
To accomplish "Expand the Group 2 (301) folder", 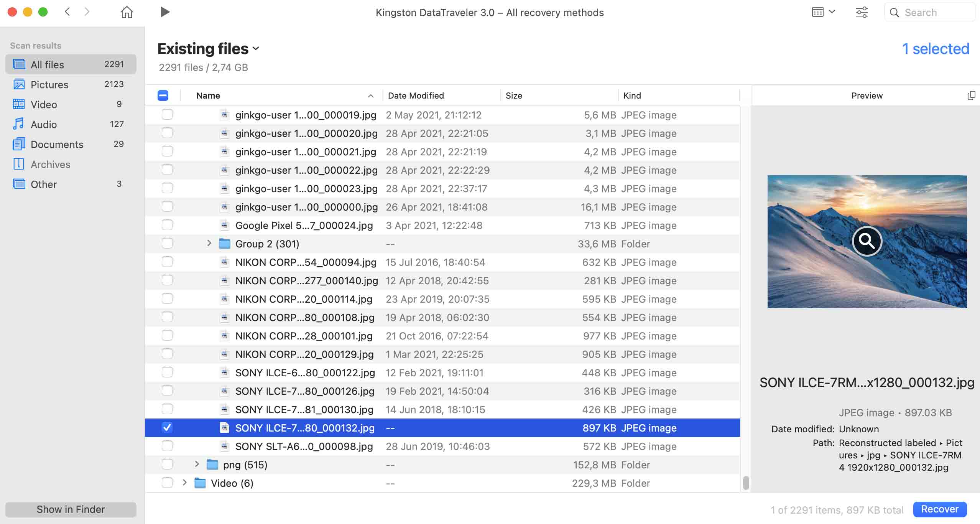I will tap(209, 244).
